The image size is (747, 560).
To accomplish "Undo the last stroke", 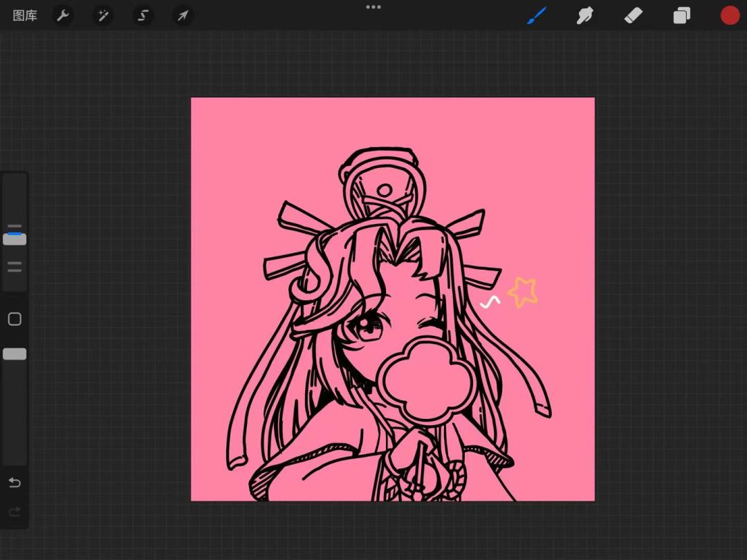I will coord(15,483).
